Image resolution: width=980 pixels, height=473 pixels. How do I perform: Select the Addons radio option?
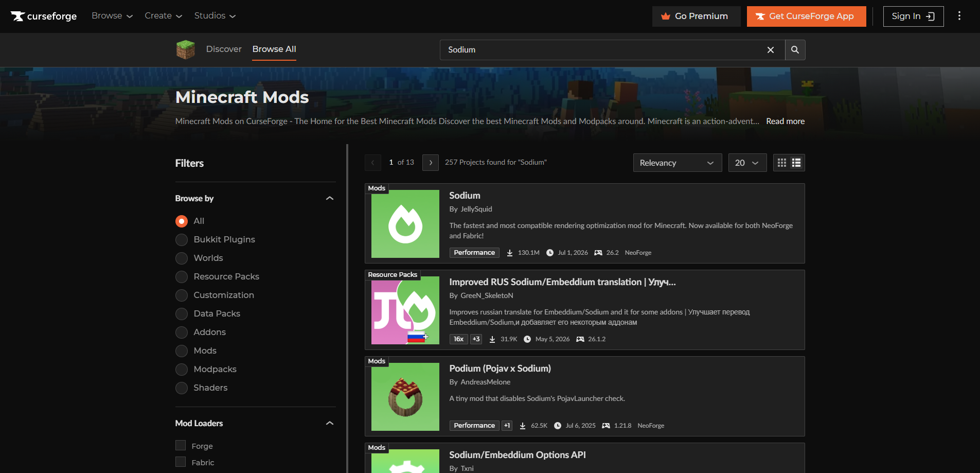coord(182,332)
